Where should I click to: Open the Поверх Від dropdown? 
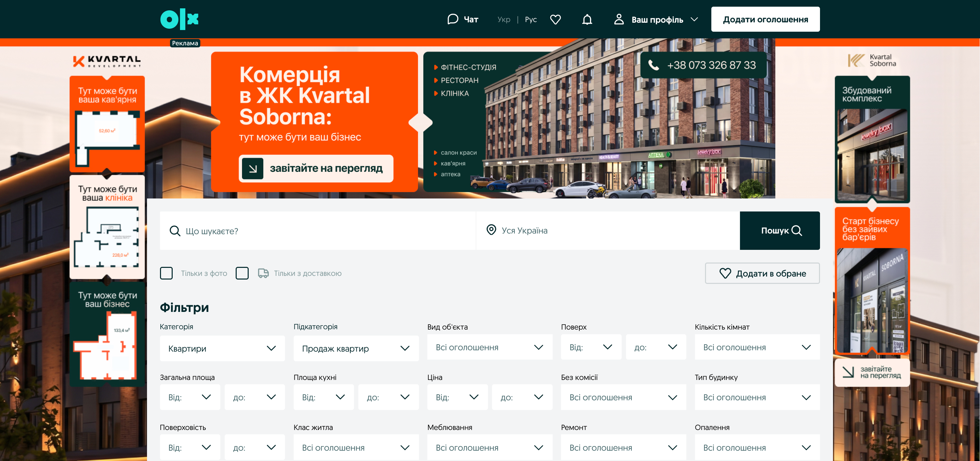(591, 347)
